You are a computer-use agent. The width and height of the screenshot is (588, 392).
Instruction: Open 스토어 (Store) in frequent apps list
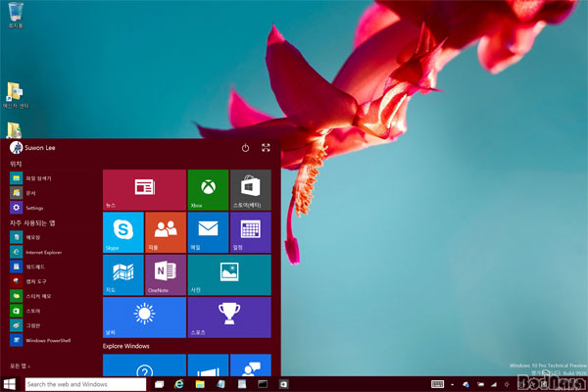(25, 311)
